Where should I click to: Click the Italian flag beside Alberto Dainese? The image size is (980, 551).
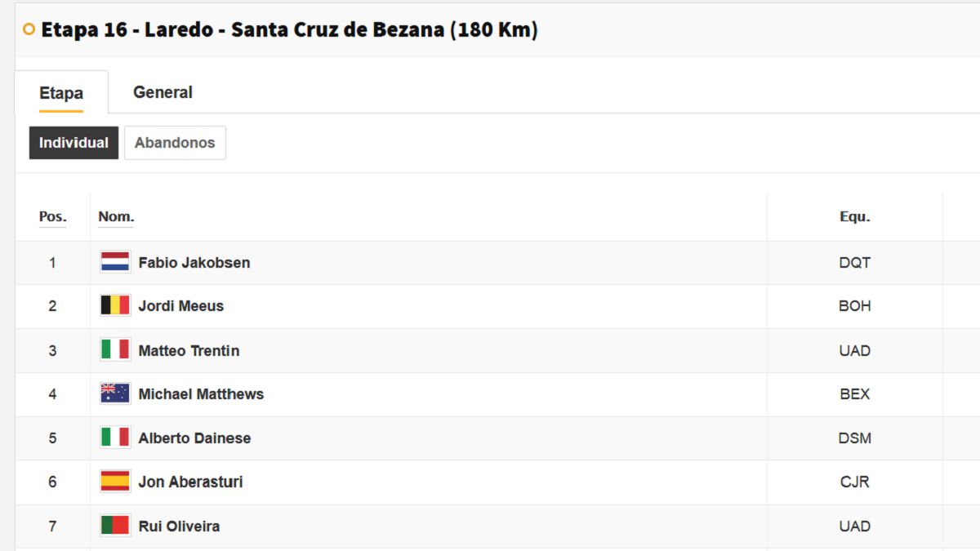click(115, 438)
